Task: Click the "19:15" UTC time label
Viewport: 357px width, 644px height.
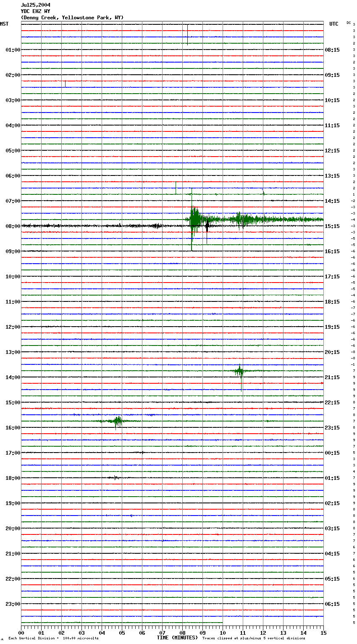Action: [x=332, y=327]
